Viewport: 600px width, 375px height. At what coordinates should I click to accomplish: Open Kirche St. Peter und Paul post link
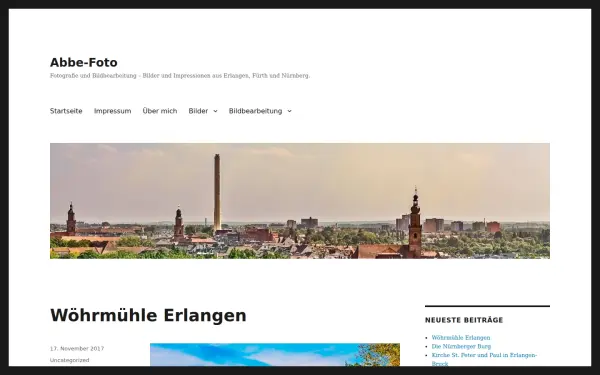pyautogui.click(x=484, y=359)
